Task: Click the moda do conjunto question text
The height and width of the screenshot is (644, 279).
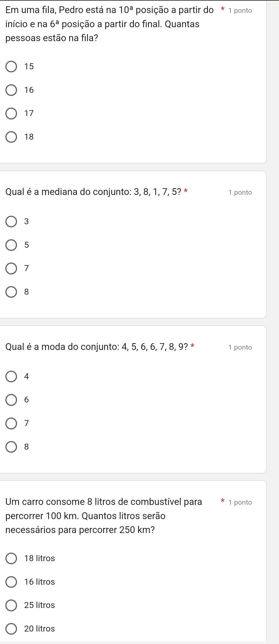Action: [x=97, y=347]
